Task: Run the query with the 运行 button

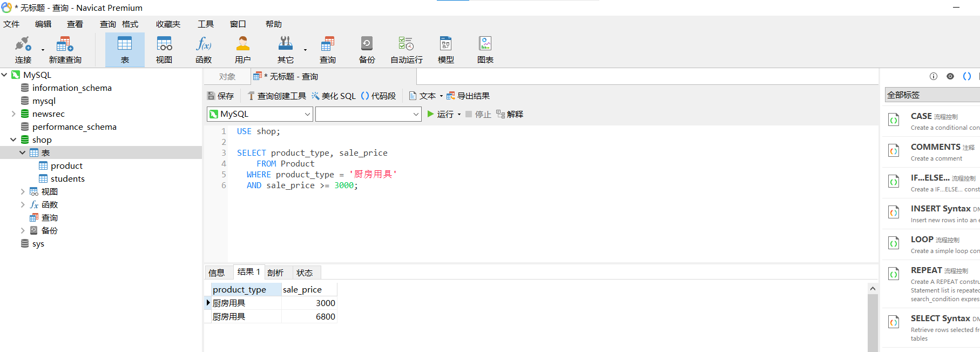Action: [x=440, y=114]
